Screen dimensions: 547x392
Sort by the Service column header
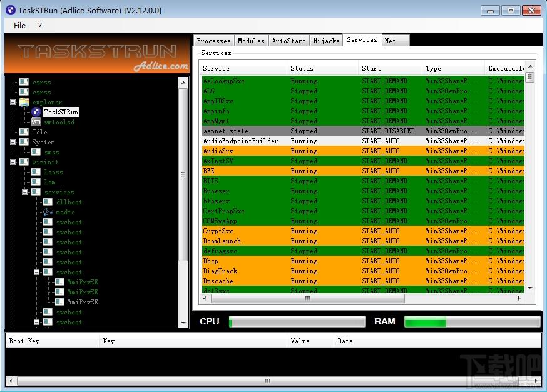coord(243,68)
